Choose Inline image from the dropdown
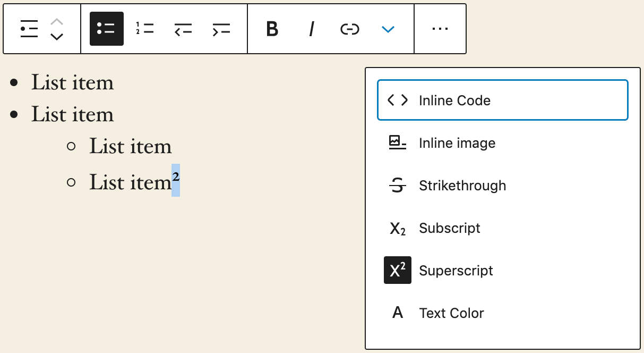Viewport: 644px width, 353px height. coord(457,142)
